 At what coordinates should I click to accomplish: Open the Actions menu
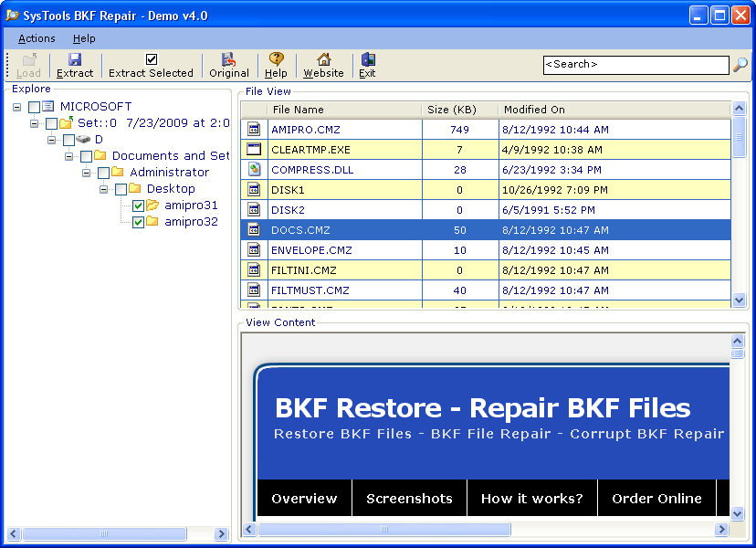tap(37, 38)
